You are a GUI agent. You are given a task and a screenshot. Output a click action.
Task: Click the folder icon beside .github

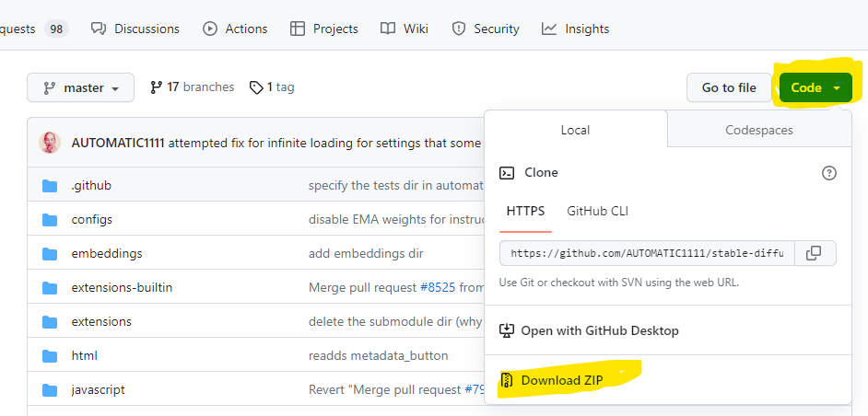tap(50, 186)
